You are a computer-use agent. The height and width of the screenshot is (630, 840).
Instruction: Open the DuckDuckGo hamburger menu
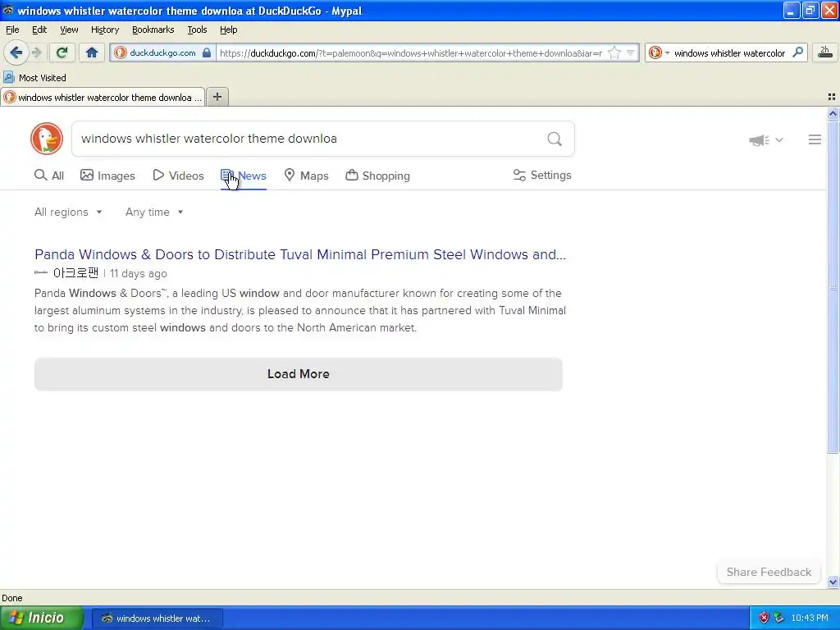(x=815, y=139)
